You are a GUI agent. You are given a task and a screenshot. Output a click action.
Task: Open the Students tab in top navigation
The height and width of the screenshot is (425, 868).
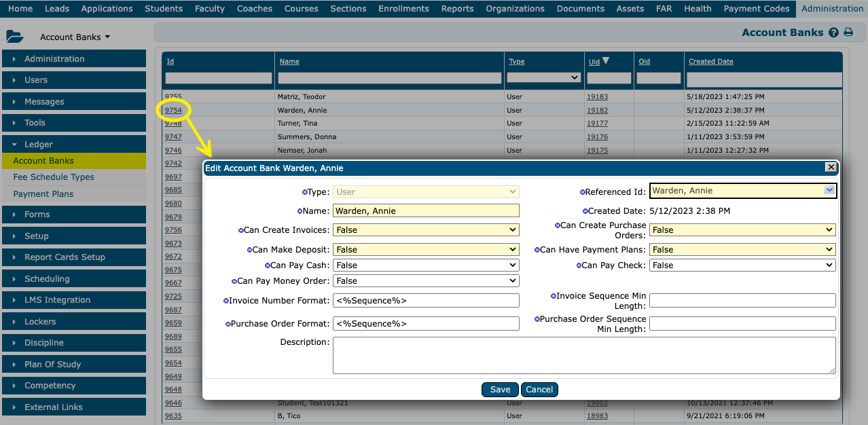[x=164, y=9]
